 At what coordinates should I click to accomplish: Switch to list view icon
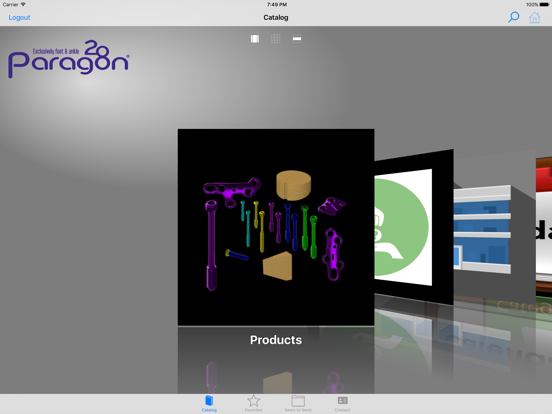pyautogui.click(x=297, y=39)
